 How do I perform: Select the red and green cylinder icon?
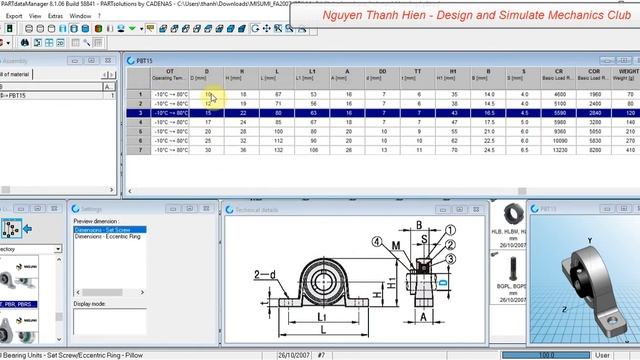coord(98,29)
